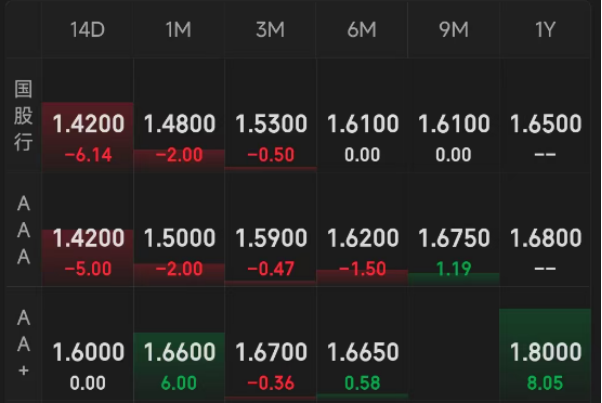Open 国股行 14D rate cell 1.4200
The height and width of the screenshot is (403, 602).
(88, 125)
